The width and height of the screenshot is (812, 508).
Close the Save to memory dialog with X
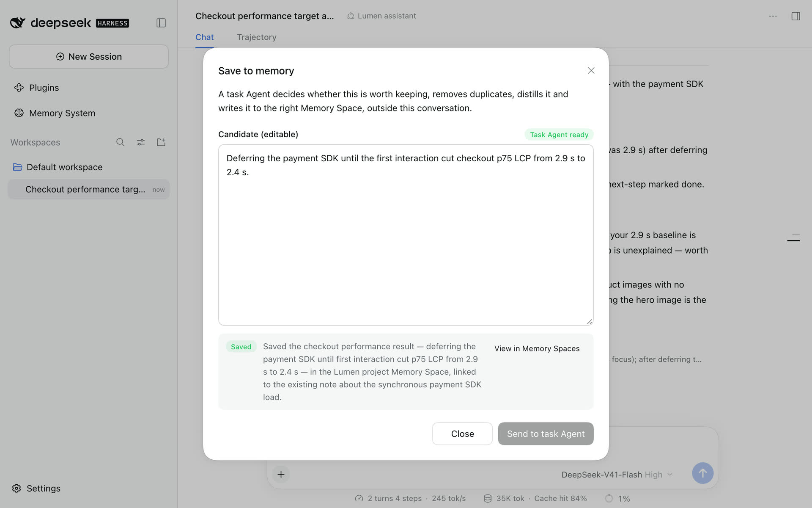[591, 71]
